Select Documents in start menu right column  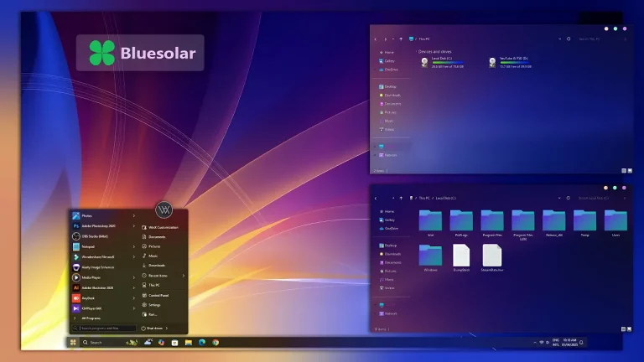point(154,236)
